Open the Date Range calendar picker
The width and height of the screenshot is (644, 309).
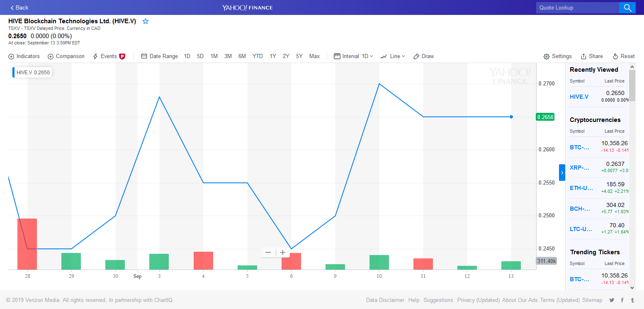click(159, 56)
